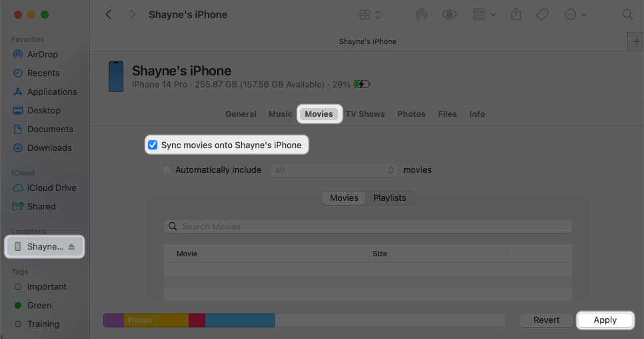Enable the Automatically include checkbox
644x339 pixels.
[167, 169]
